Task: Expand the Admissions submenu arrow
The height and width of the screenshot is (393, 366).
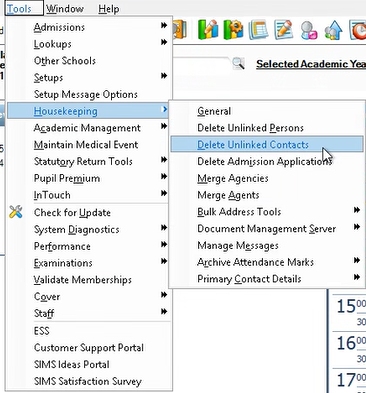Action: [164, 25]
